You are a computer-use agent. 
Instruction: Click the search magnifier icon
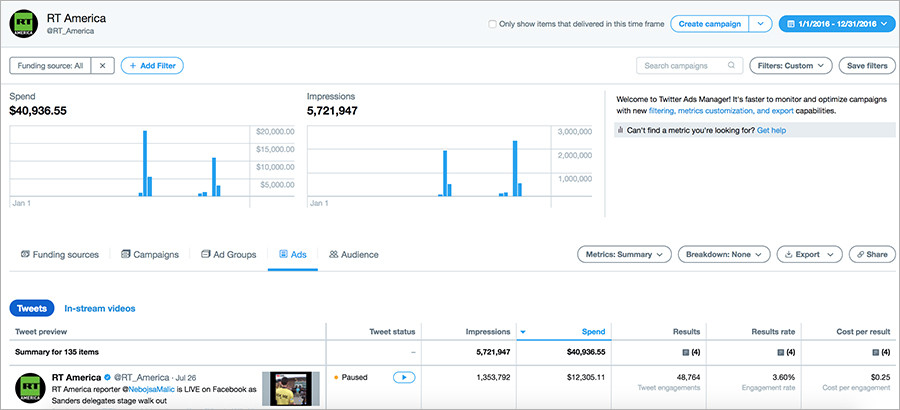tap(731, 65)
